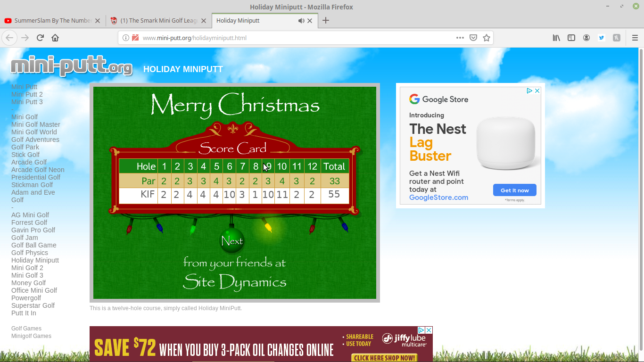
Task: Reload the page with the refresh icon
Action: (40, 38)
